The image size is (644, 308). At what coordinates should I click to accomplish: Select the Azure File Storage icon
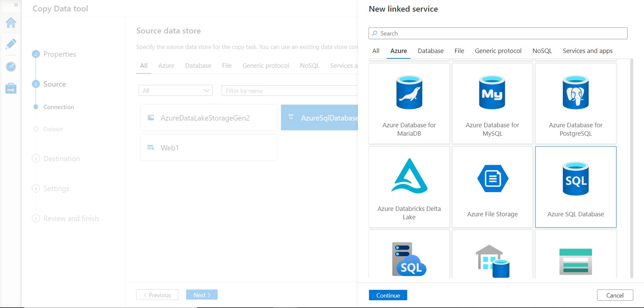[493, 178]
